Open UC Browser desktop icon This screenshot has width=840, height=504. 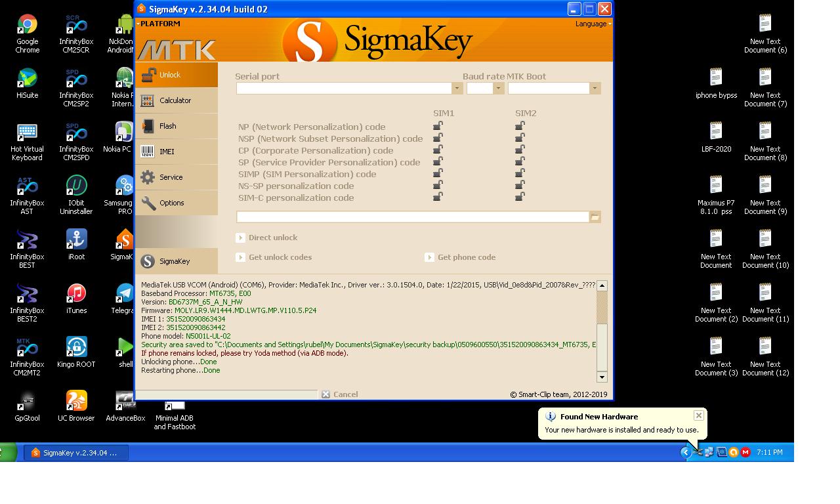point(77,406)
